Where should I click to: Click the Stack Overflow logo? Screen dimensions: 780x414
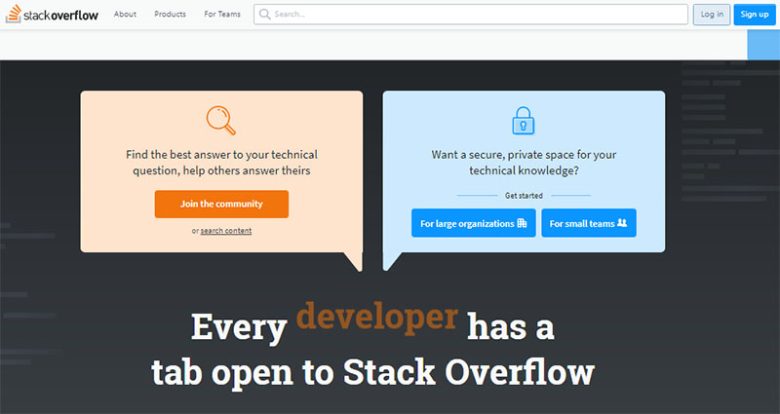tap(52, 14)
